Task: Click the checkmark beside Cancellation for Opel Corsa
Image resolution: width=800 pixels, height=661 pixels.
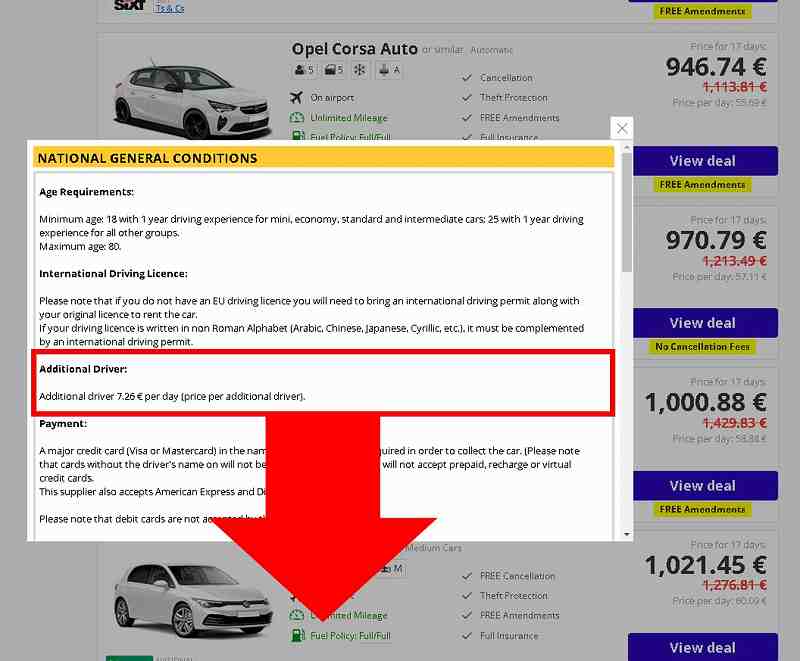Action: point(466,78)
